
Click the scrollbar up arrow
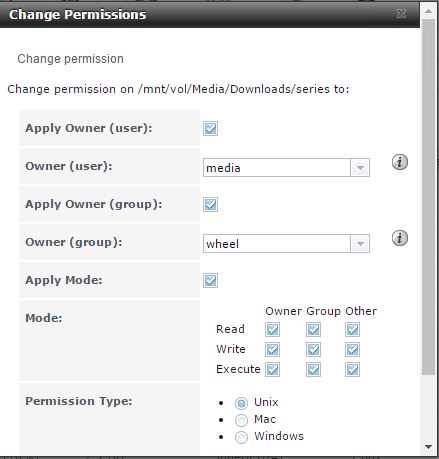pos(429,11)
